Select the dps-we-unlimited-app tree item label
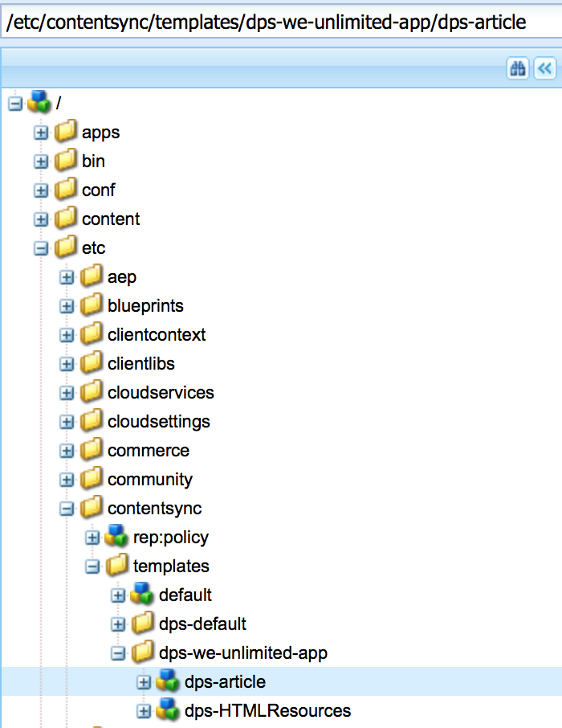The height and width of the screenshot is (728, 562). tap(243, 653)
